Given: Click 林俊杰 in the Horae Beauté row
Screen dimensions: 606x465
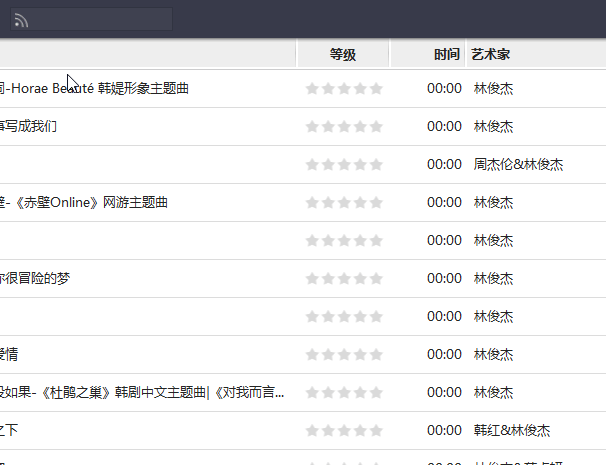Looking at the screenshot, I should [493, 89].
